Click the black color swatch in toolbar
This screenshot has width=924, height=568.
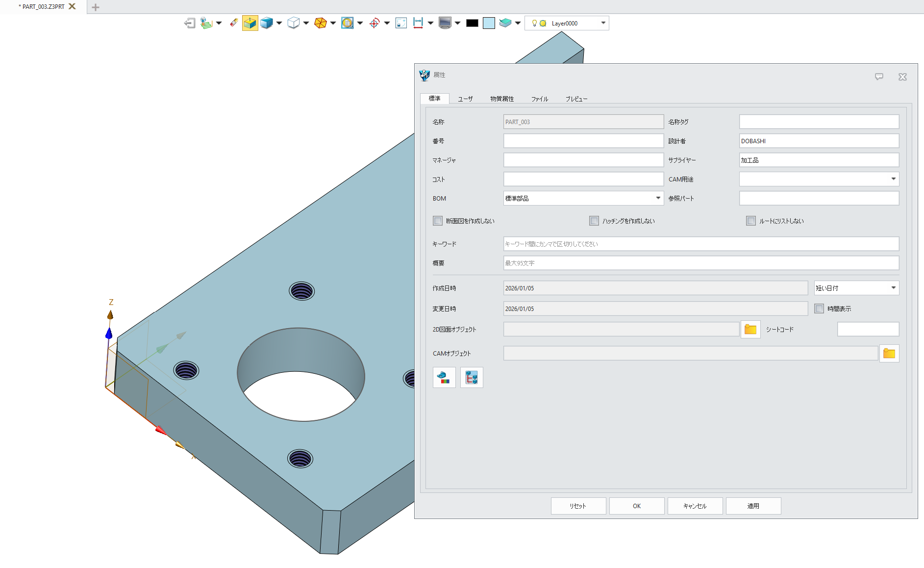click(x=472, y=23)
